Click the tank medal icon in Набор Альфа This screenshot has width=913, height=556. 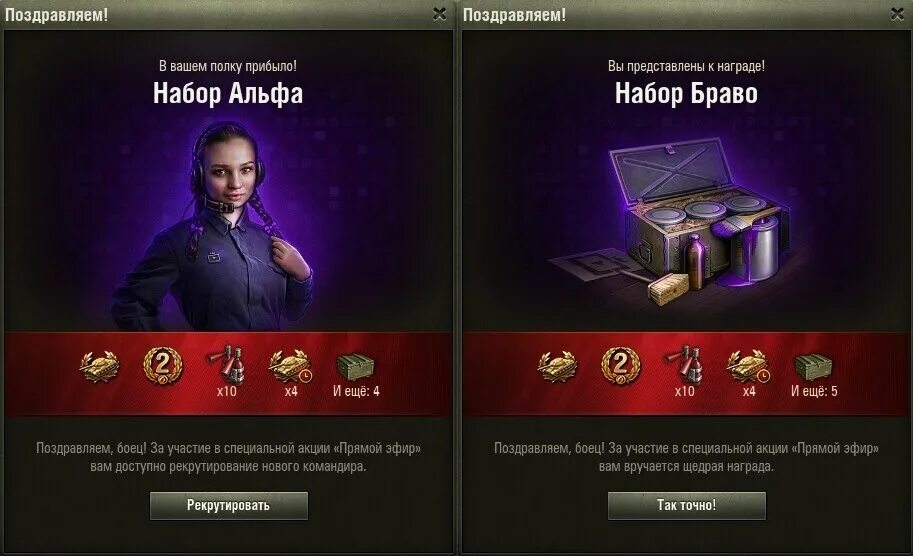tap(99, 367)
